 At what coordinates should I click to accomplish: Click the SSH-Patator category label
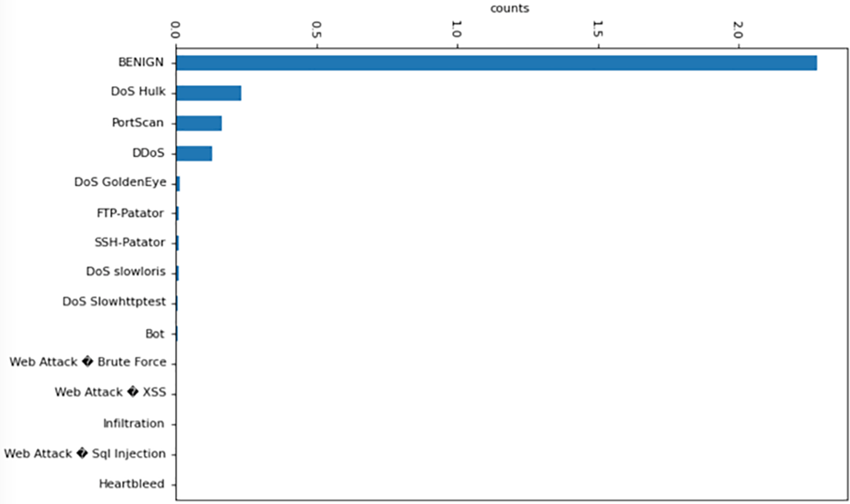[130, 242]
